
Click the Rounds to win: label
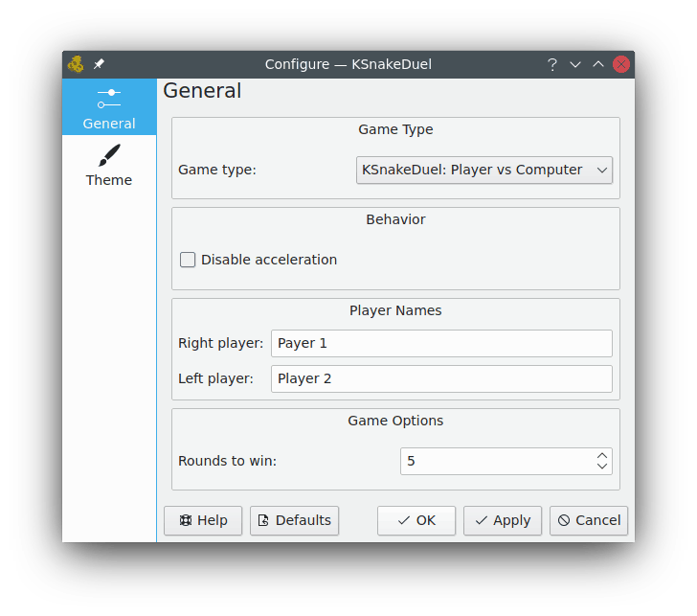[x=227, y=461]
